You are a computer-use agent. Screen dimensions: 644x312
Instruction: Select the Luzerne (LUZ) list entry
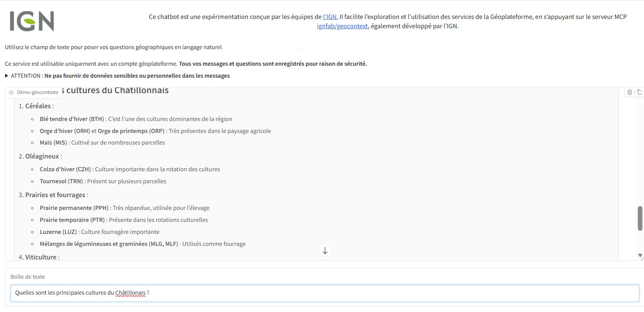tap(58, 232)
